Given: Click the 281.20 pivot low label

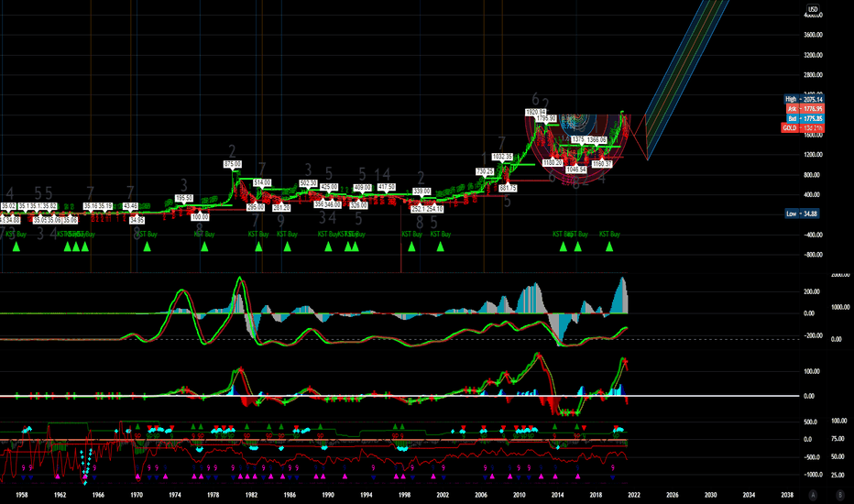Looking at the screenshot, I should [x=281, y=208].
